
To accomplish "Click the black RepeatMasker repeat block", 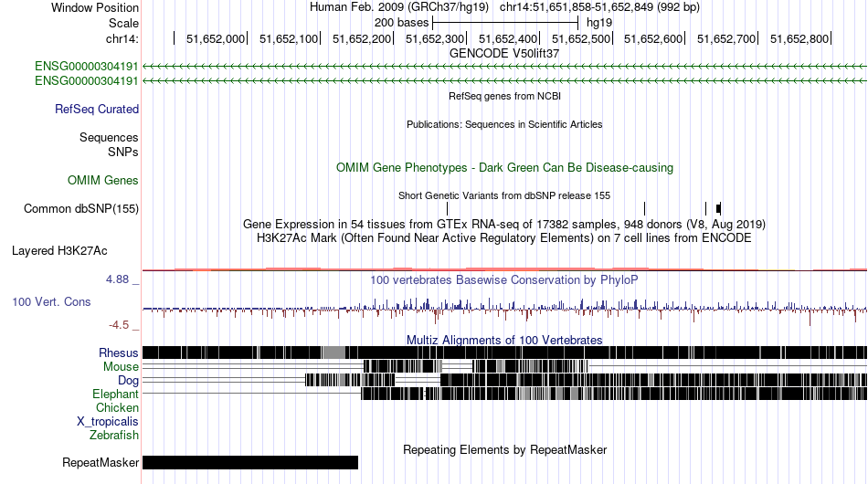I will (x=250, y=462).
